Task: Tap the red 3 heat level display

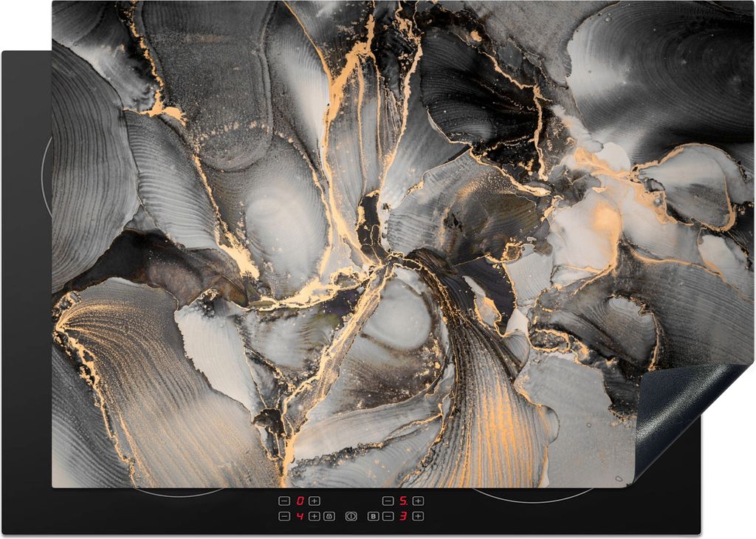Action: [x=403, y=516]
